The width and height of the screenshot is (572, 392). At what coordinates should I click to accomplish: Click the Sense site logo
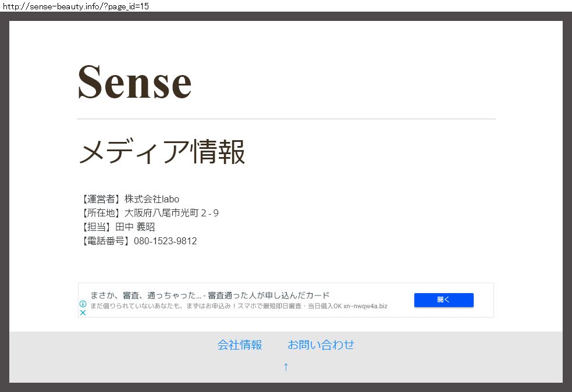click(134, 82)
